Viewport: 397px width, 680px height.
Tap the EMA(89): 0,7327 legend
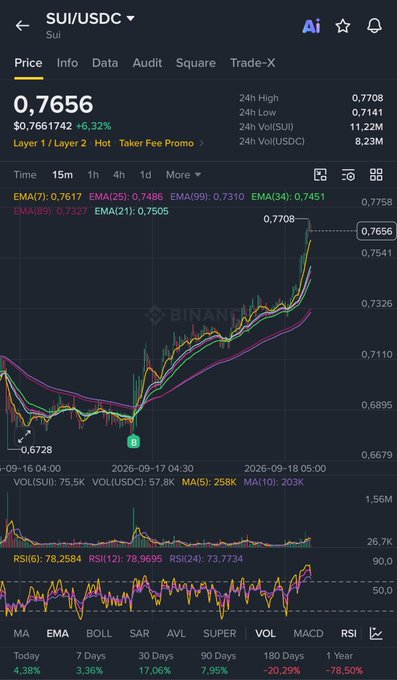coord(50,211)
